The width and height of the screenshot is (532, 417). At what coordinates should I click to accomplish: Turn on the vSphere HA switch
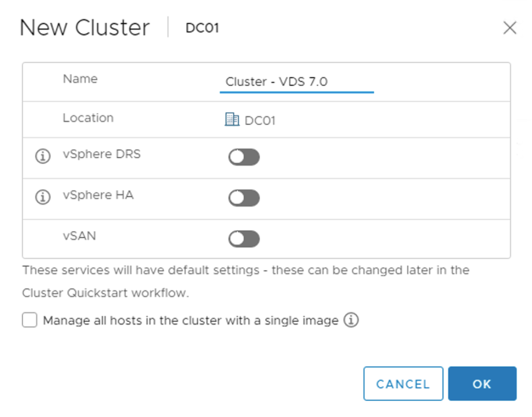(244, 198)
